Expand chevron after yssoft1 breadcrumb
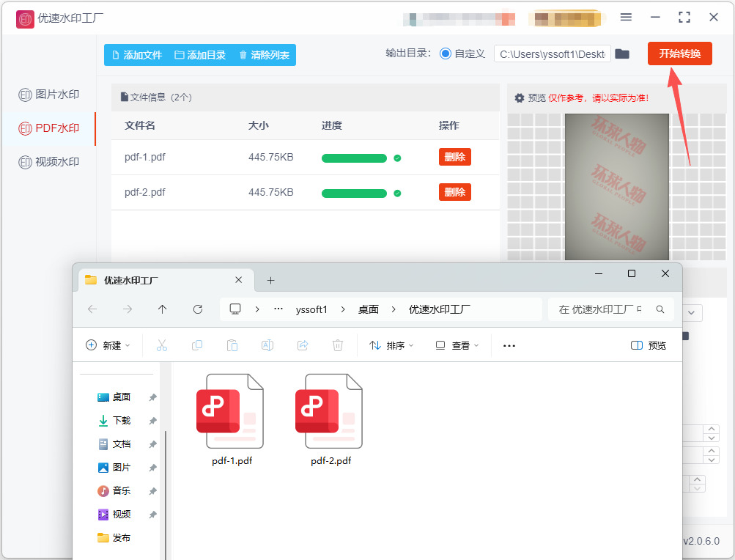Screen dimensions: 735x560 [x=343, y=309]
